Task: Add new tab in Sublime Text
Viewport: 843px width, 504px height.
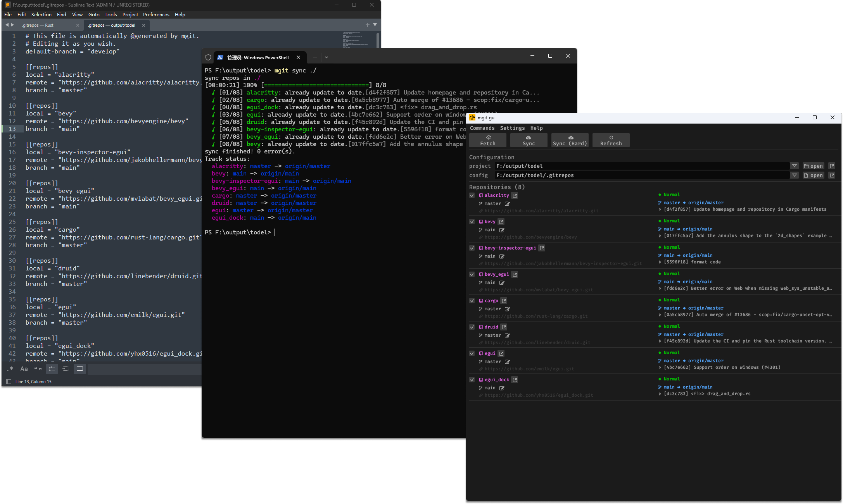Action: pos(367,25)
